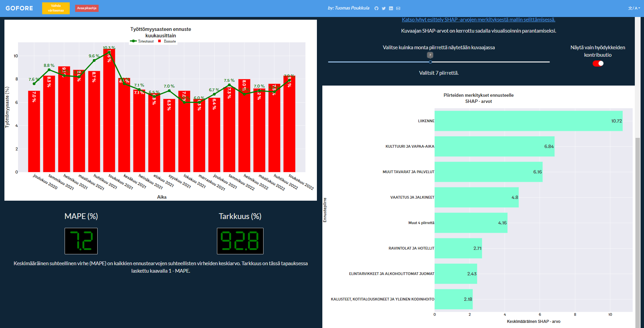Click the Twitter bird icon
The image size is (644, 328).
tap(384, 8)
